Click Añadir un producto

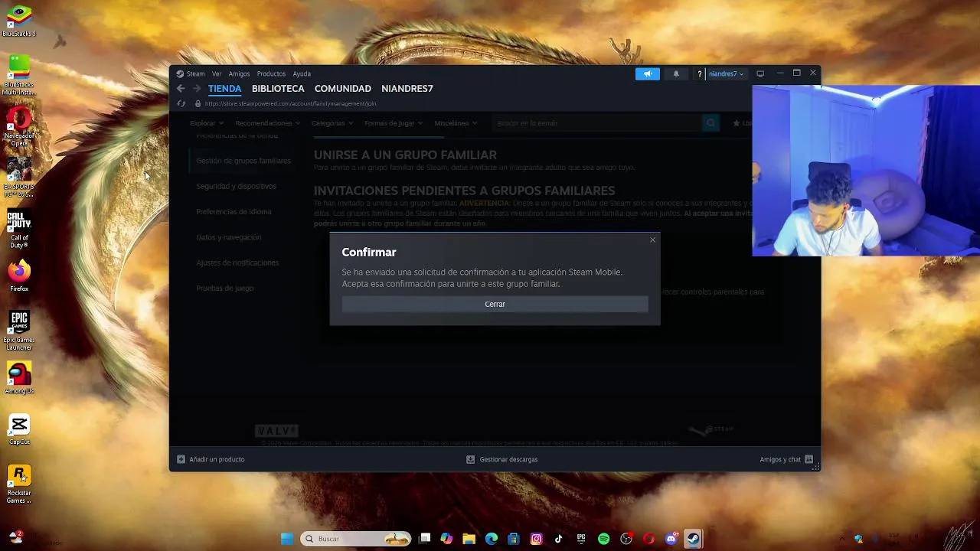211,459
